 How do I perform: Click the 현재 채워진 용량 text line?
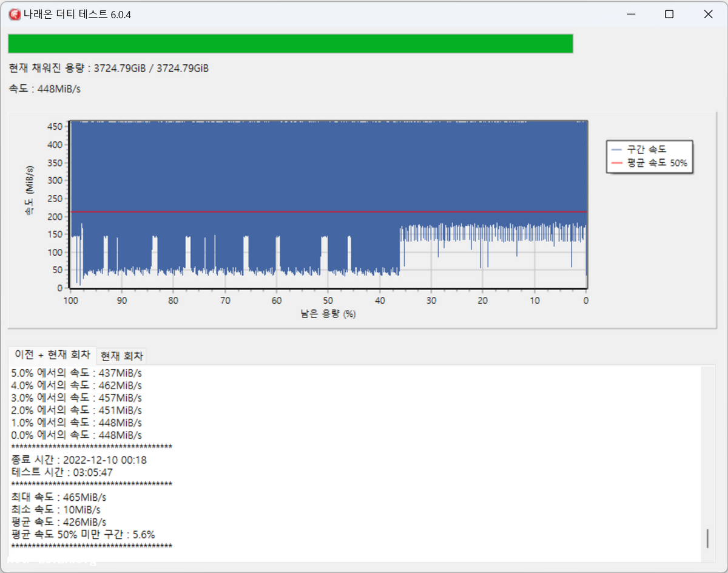[109, 69]
